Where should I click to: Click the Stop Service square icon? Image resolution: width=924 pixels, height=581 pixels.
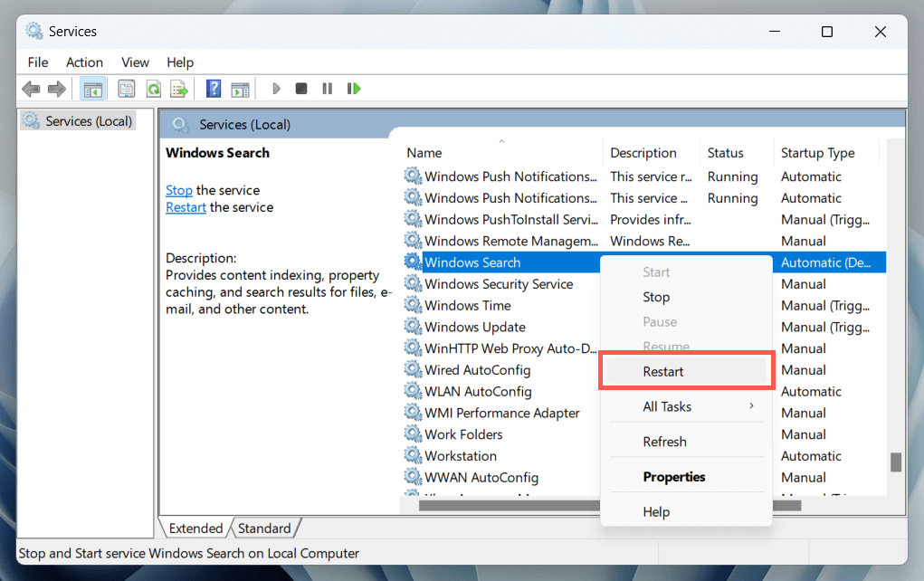[x=301, y=89]
